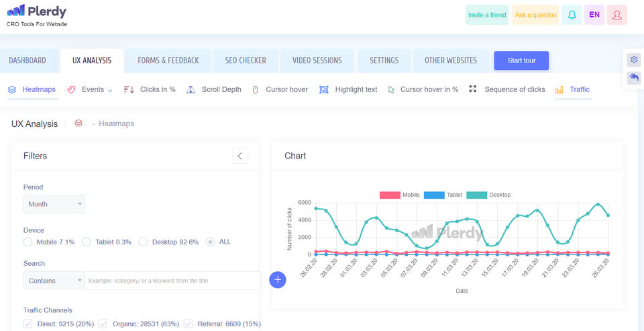Click the Desktop teal legend swatch
Image resolution: width=644 pixels, height=331 pixels.
(476, 195)
